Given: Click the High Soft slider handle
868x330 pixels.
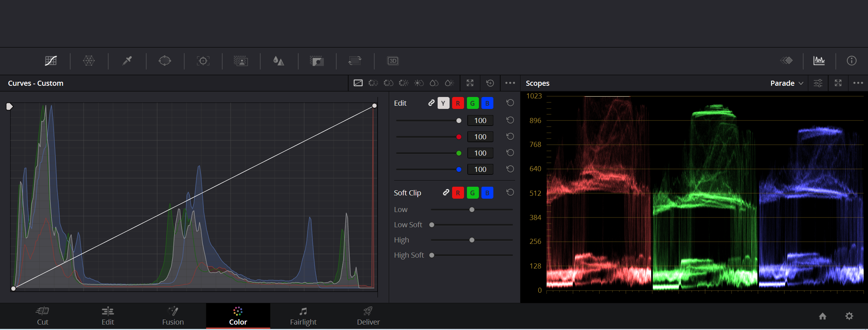Looking at the screenshot, I should click(x=431, y=255).
